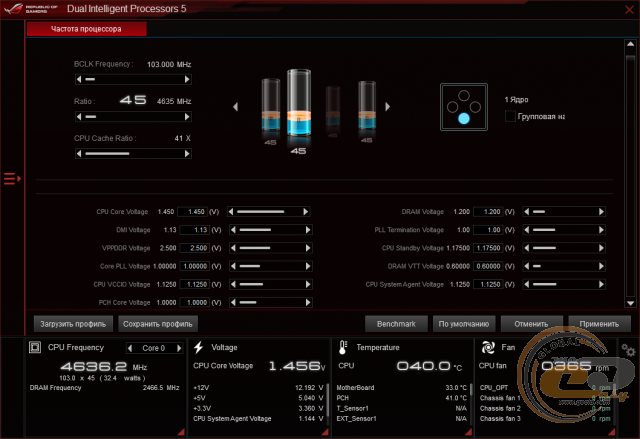Click VPPDDR Voltage value field
Viewport: 640px width, 439px height.
click(x=194, y=248)
